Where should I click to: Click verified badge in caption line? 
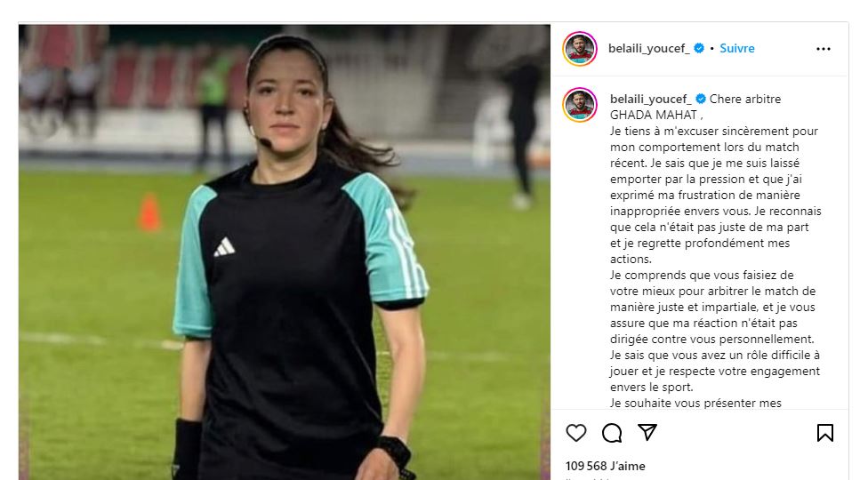[x=700, y=99]
